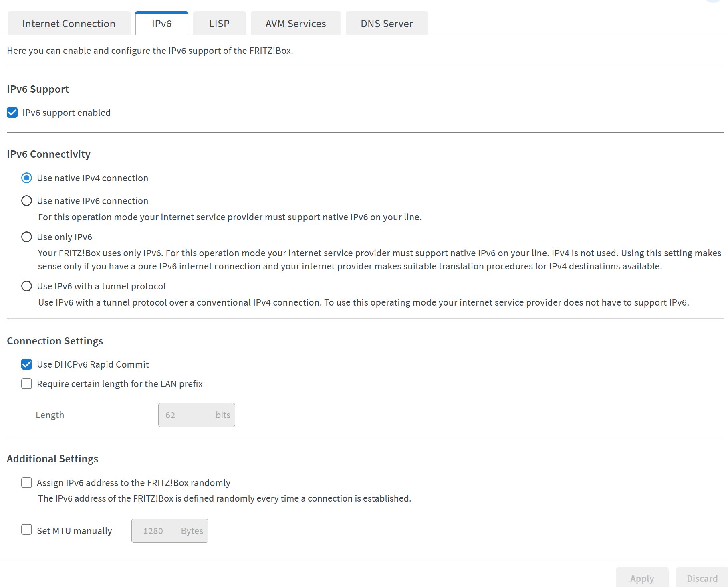Click the native IPv6 provider requirement description
728x587 pixels.
[x=230, y=217]
